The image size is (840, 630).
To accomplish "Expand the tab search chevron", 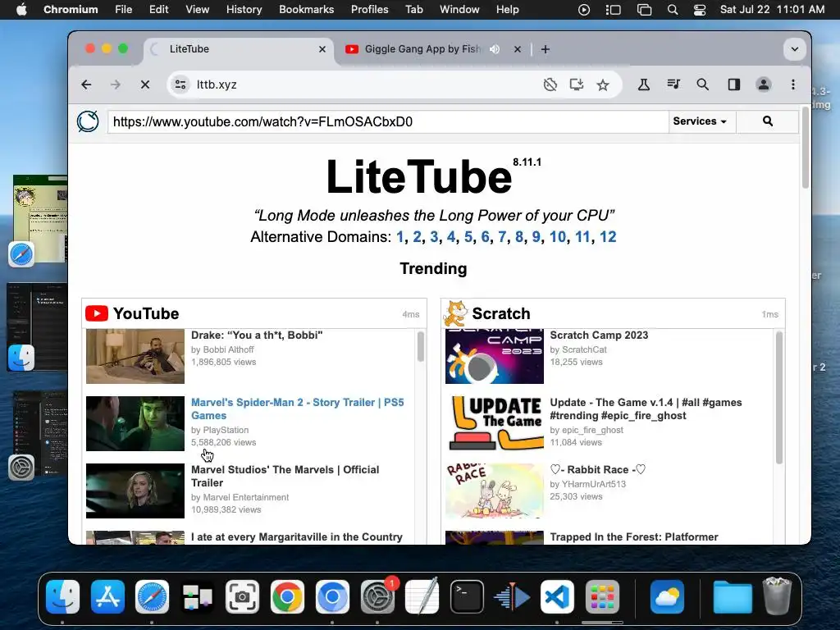I will pyautogui.click(x=795, y=49).
